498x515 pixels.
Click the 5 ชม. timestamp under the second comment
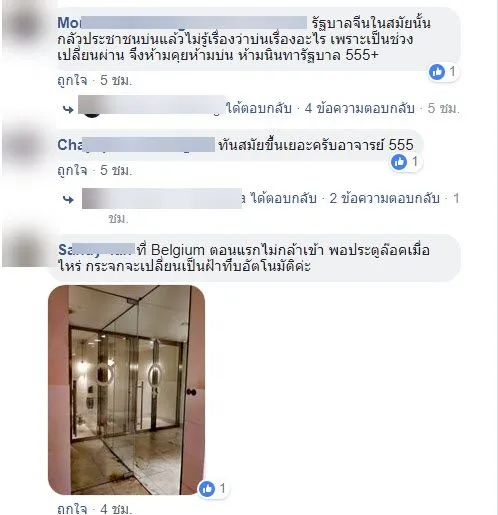pyautogui.click(x=116, y=170)
